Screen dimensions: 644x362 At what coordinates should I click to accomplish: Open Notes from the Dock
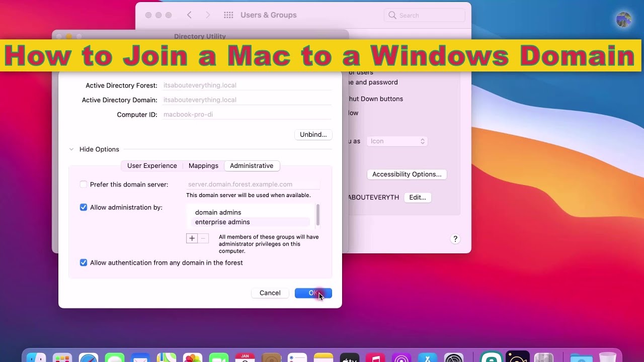(x=324, y=358)
